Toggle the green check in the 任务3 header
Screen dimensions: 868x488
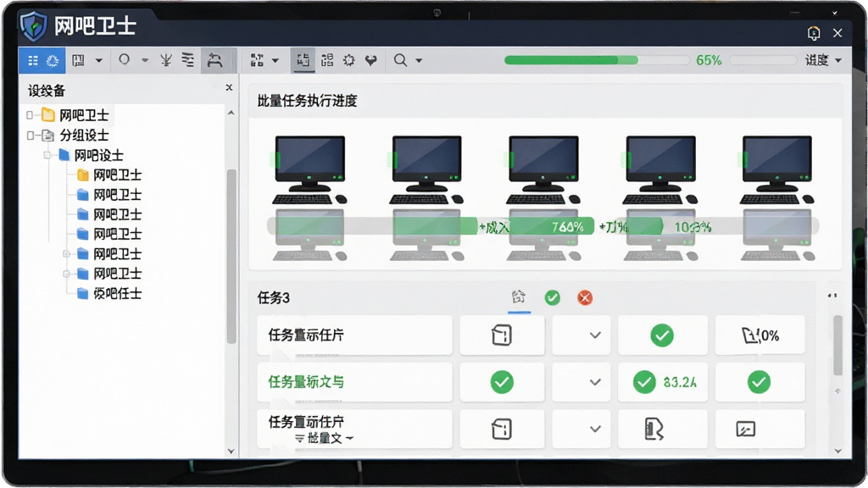click(x=552, y=297)
